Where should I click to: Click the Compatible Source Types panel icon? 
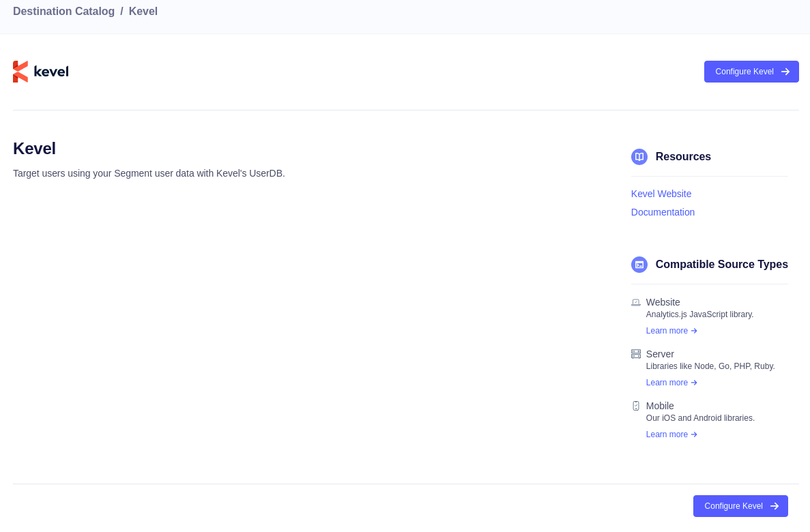[639, 265]
